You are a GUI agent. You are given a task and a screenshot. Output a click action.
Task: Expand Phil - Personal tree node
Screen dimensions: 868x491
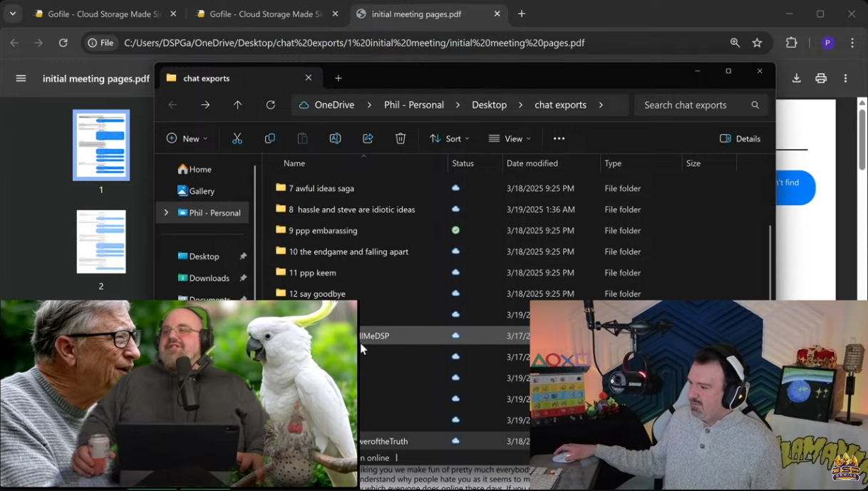(166, 212)
